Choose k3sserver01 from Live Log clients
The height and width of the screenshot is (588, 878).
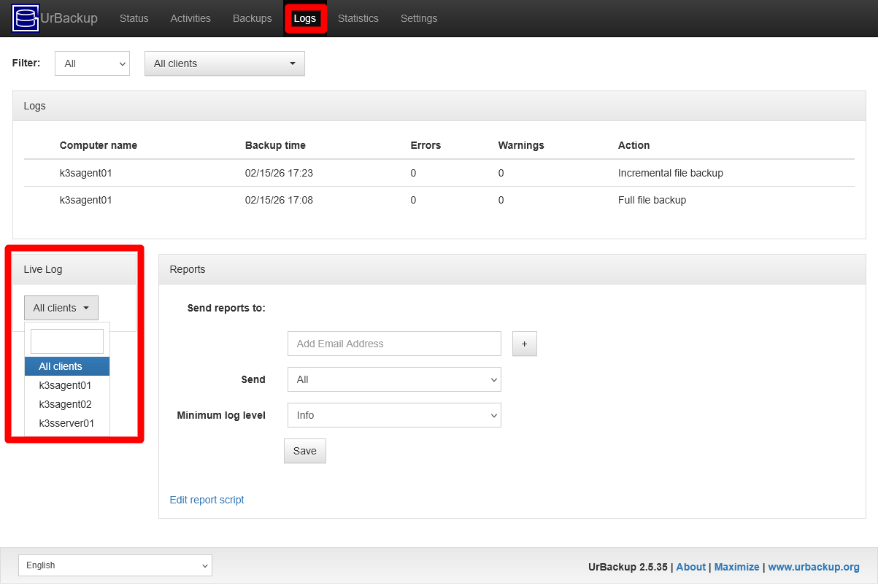pos(66,423)
